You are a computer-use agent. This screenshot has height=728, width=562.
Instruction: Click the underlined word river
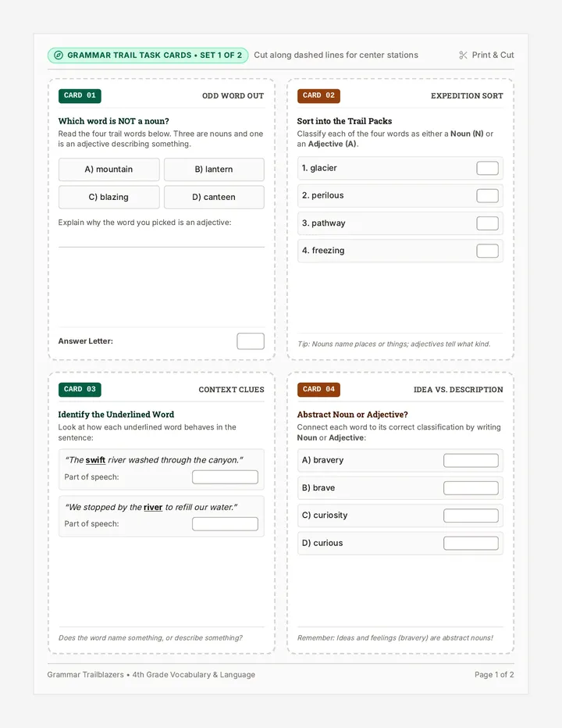153,508
